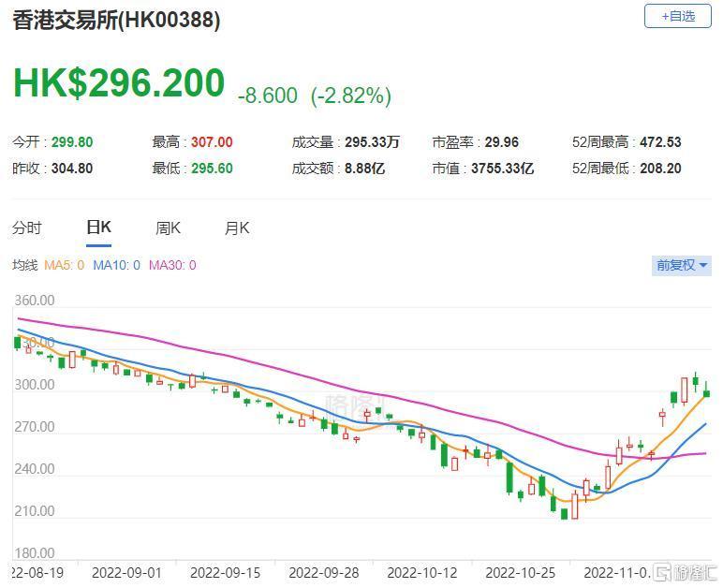This screenshot has width=723, height=588.
Task: Click the last green candlestick on the chart
Action: pos(706,393)
